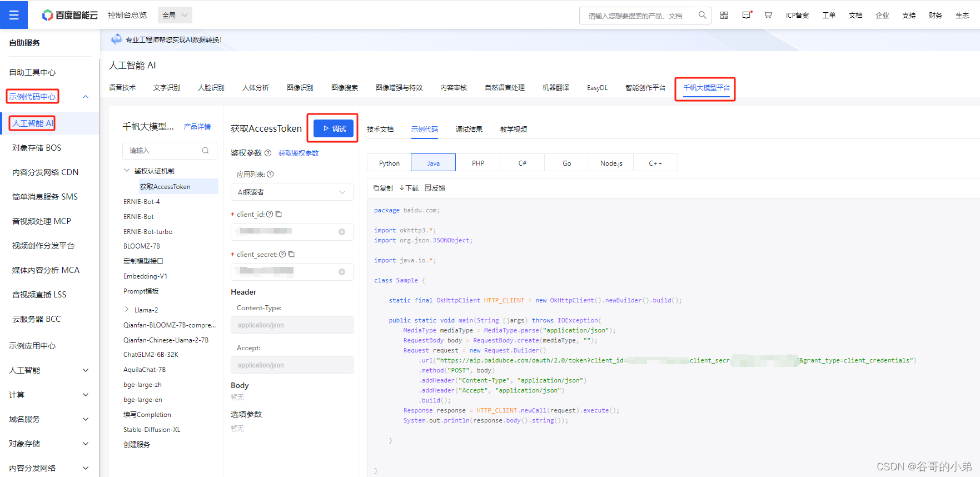Switch to the 文字识别 tab
Image resolution: width=980 pixels, height=477 pixels.
coord(167,88)
